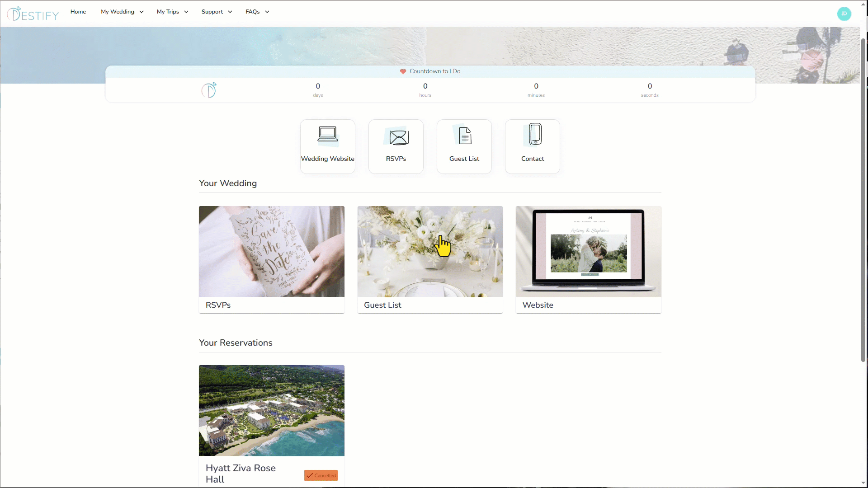Click the RSVPs envelope icon
Viewport: 868px width, 488px height.
point(398,137)
